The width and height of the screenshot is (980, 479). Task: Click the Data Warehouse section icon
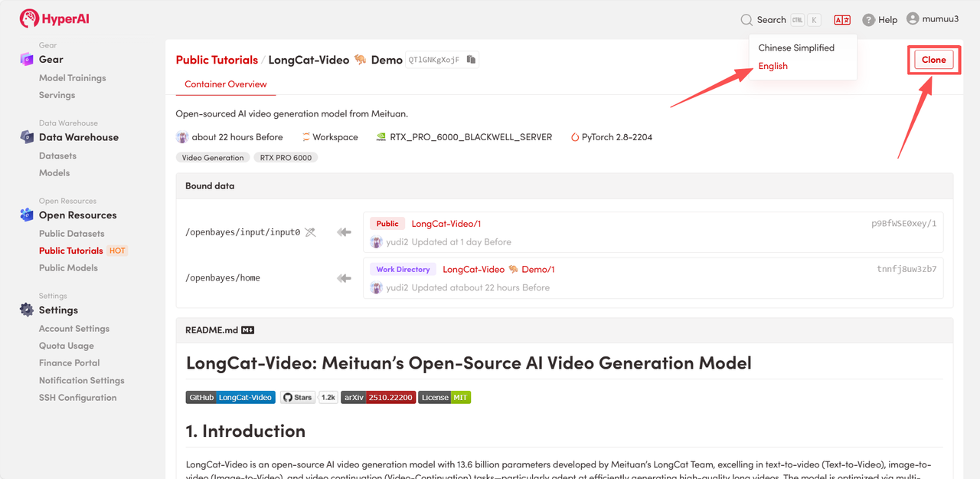point(27,137)
